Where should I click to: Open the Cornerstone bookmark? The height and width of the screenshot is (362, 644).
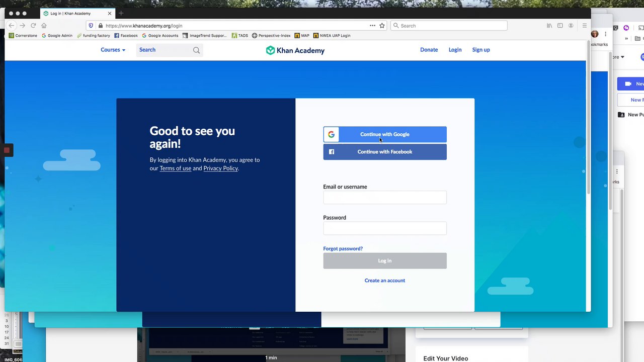[x=23, y=36]
